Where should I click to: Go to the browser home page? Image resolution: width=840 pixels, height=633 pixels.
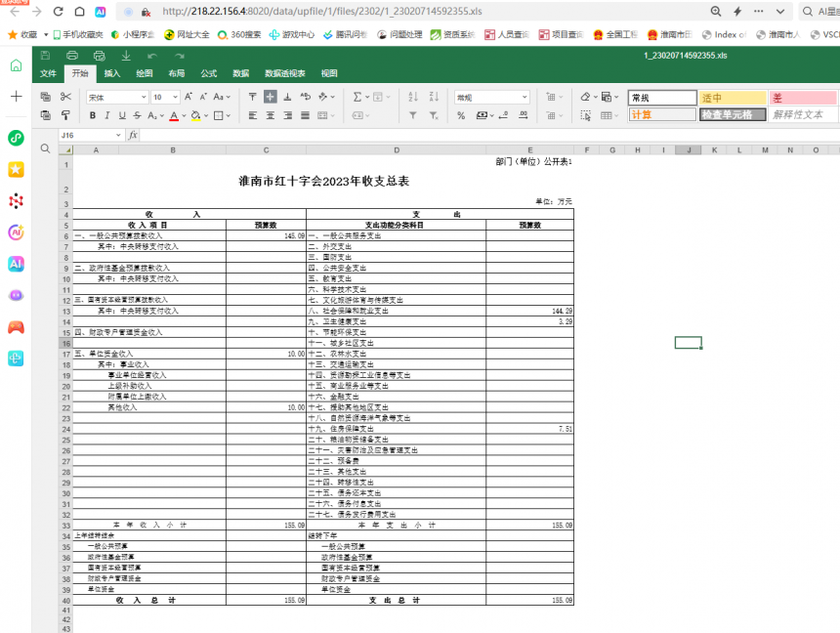tap(79, 12)
